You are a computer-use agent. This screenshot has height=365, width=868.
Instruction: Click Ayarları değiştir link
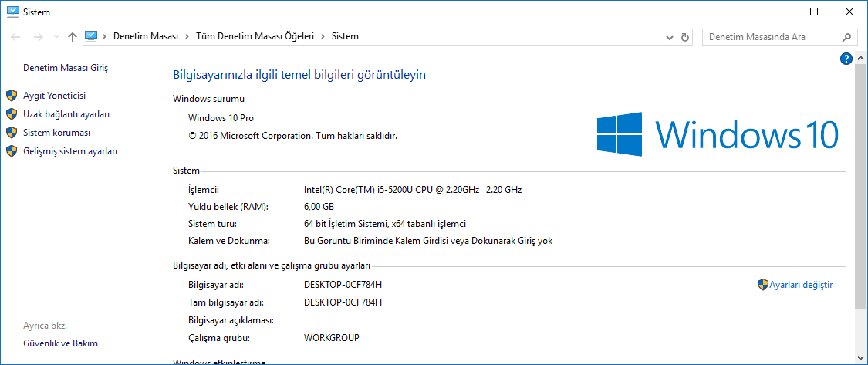(801, 285)
